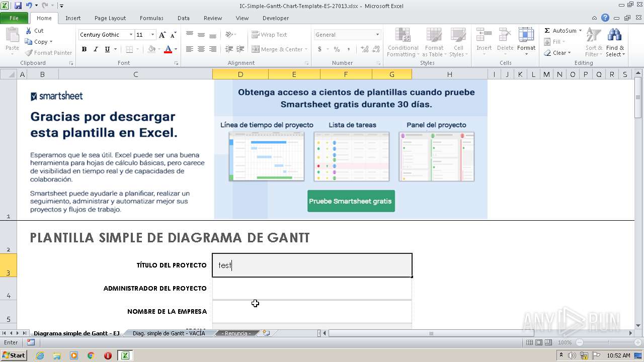This screenshot has height=362, width=644.
Task: Open Cell Styles gallery
Action: (x=457, y=42)
